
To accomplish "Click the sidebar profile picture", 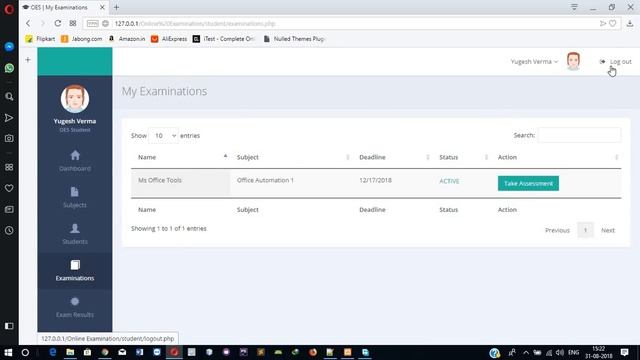I will coord(75,99).
